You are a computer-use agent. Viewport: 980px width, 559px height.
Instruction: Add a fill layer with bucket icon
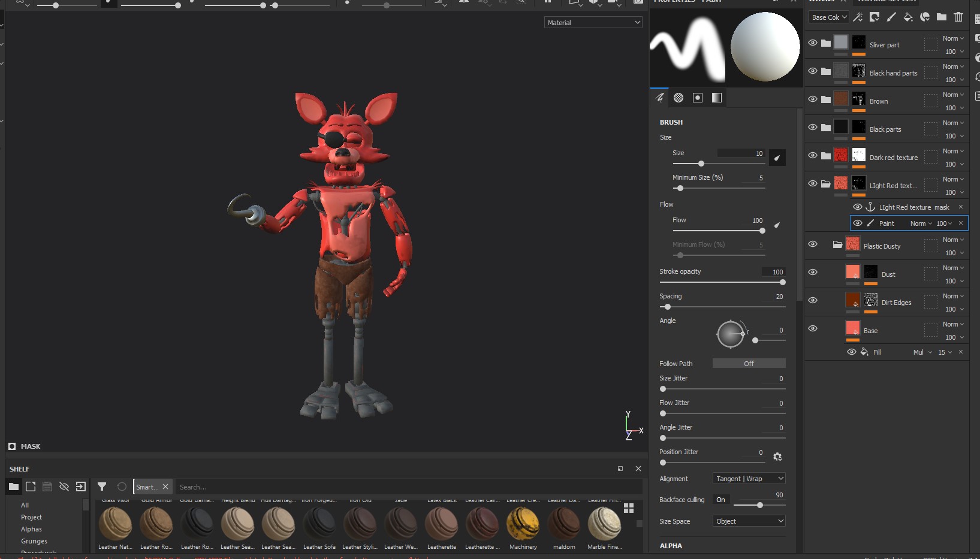[908, 17]
